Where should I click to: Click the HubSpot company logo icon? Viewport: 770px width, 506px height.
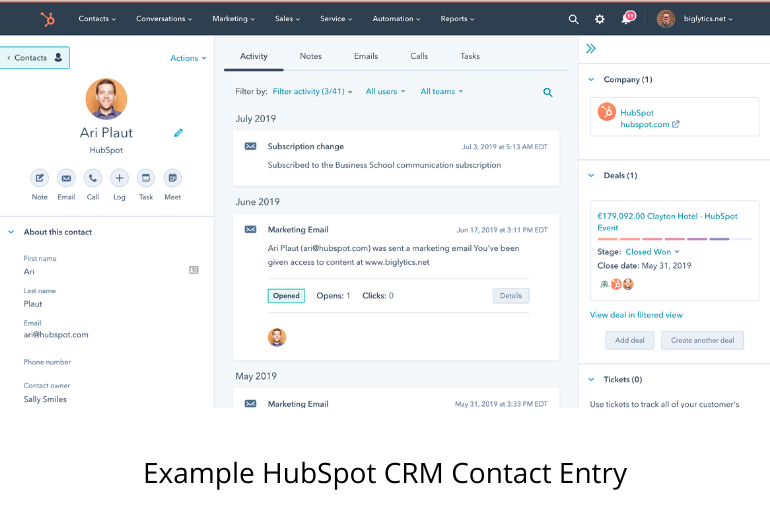[x=606, y=112]
